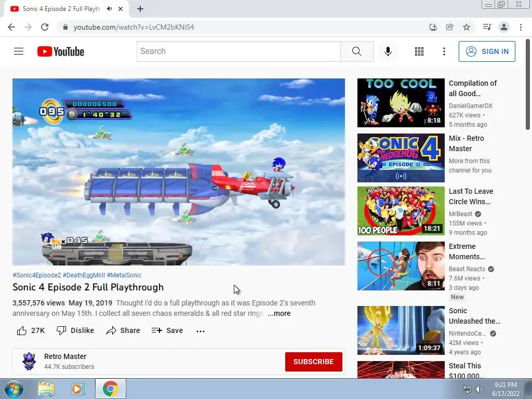Open the YouTube apps grid icon
Image resolution: width=532 pixels, height=399 pixels.
419,51
